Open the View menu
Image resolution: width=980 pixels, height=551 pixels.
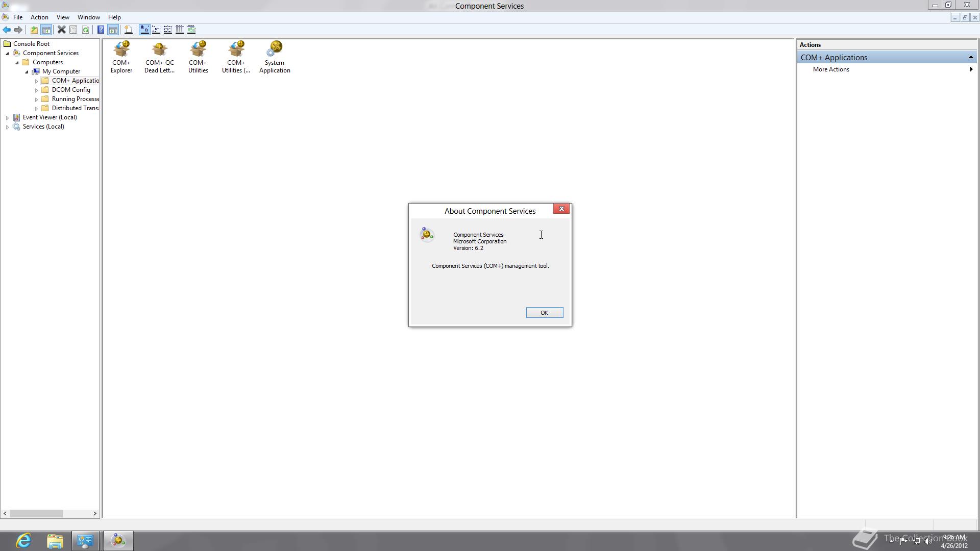[63, 17]
